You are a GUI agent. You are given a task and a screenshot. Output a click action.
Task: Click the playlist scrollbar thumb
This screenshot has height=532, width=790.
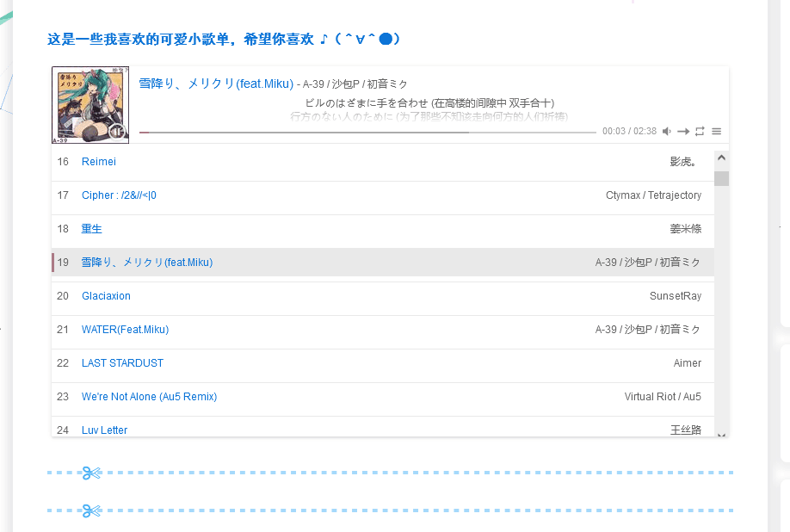721,178
